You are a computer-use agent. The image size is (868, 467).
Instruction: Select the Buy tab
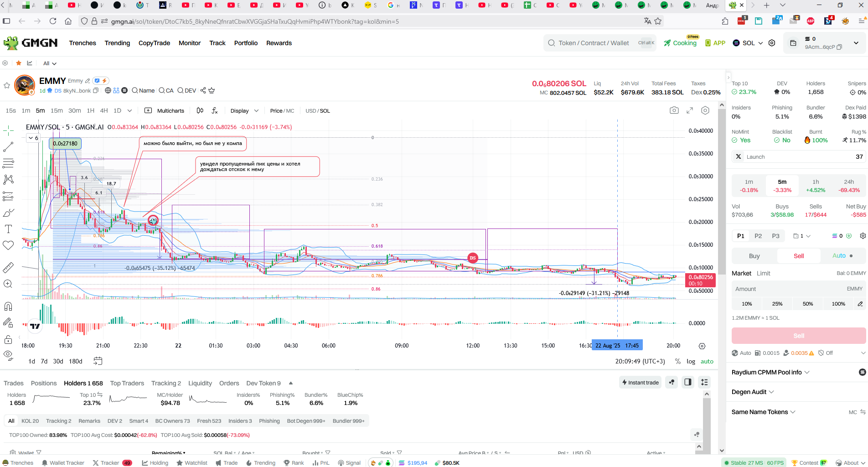[754, 256]
